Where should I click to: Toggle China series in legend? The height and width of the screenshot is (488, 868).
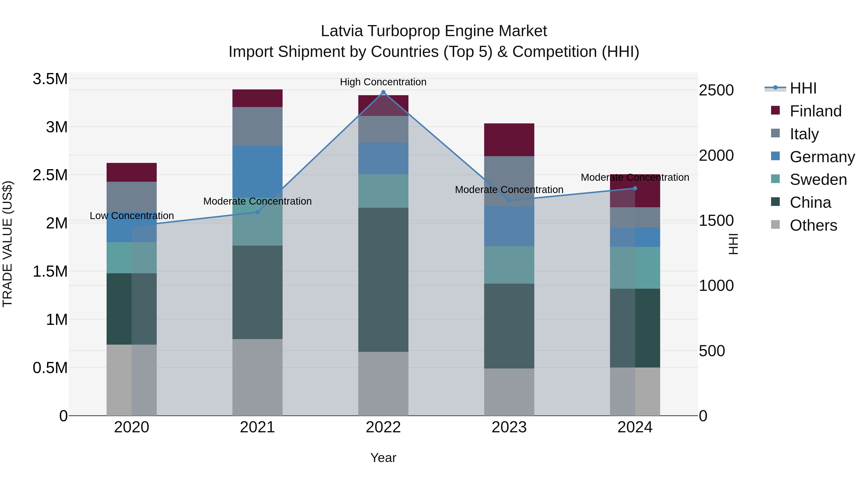coord(801,202)
